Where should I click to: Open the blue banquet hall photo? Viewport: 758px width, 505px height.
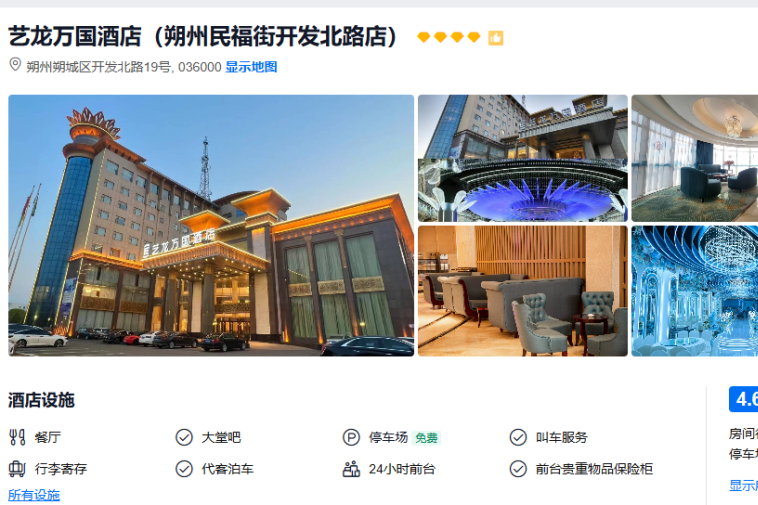point(695,291)
